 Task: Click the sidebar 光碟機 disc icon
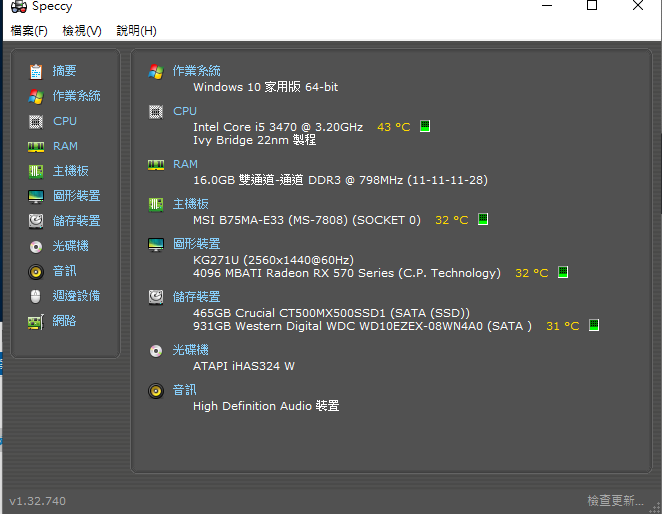click(36, 247)
